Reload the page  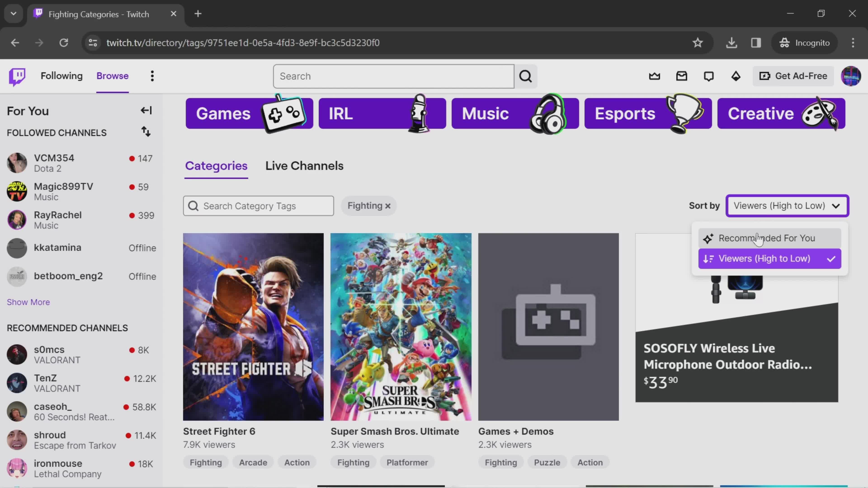tap(64, 43)
